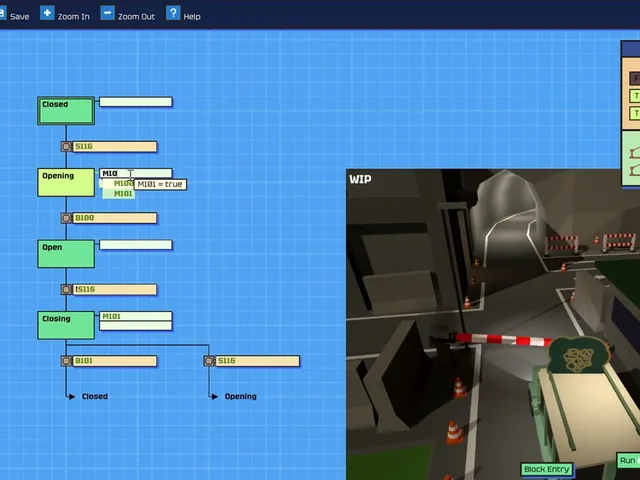Image resolution: width=640 pixels, height=480 pixels.
Task: Click the empty action field next to Open step
Action: pyautogui.click(x=136, y=245)
